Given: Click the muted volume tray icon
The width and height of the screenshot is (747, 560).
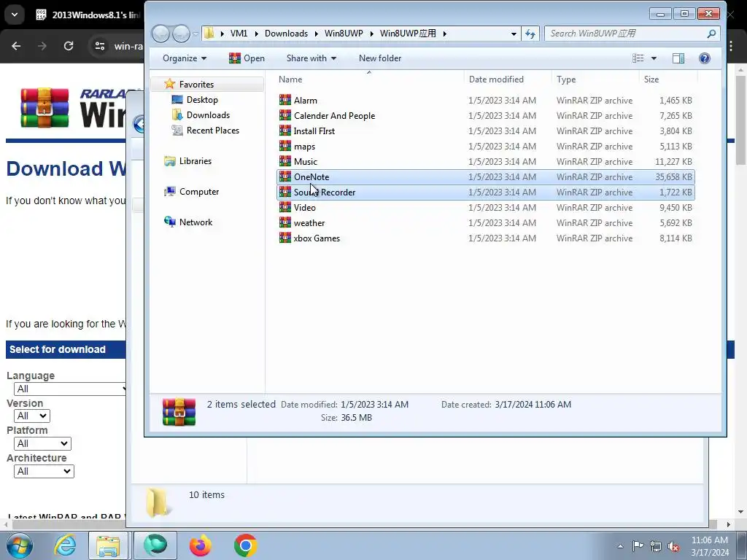Looking at the screenshot, I should [673, 546].
